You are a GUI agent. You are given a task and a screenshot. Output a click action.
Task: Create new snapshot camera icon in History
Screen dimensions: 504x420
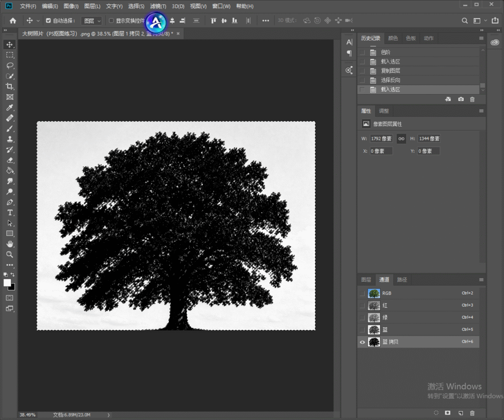[x=461, y=99]
